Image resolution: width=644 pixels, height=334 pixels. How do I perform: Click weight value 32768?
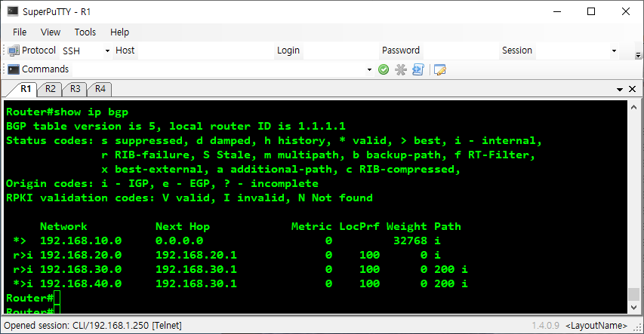[410, 241]
